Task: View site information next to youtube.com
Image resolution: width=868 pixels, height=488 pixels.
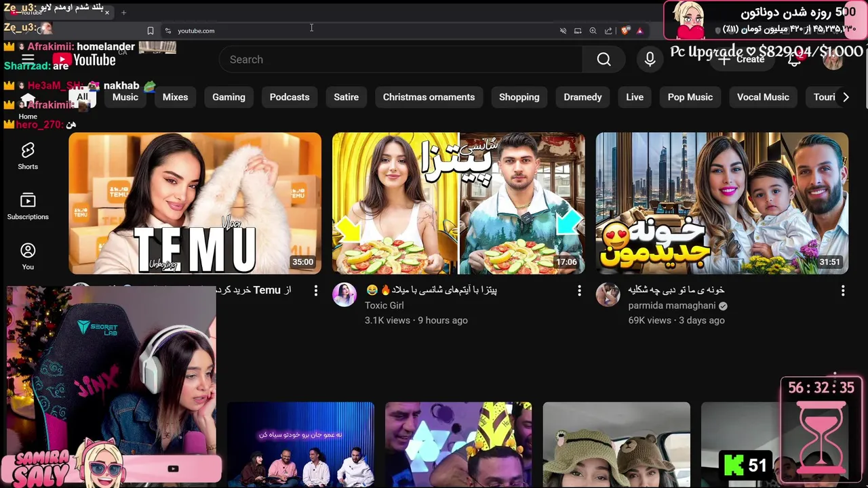Action: [168, 30]
